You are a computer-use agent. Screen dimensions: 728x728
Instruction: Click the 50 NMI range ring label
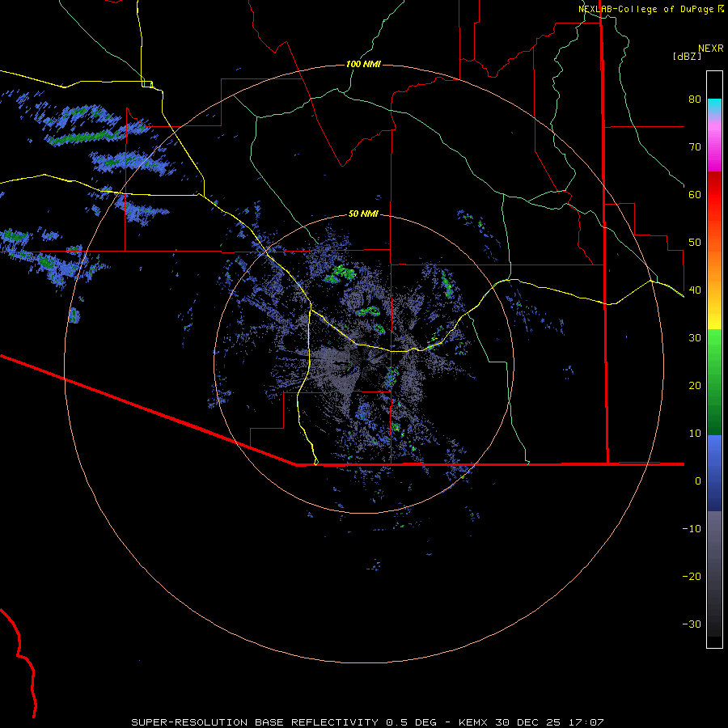pyautogui.click(x=363, y=214)
